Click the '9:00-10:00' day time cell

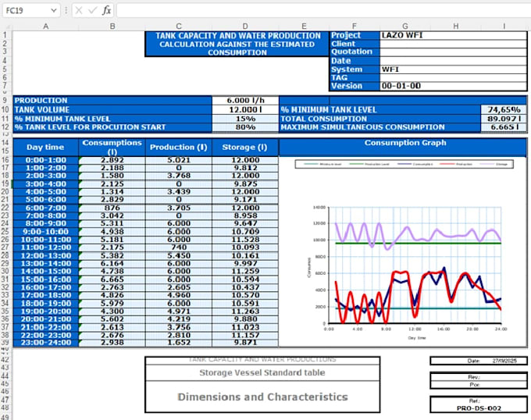46,232
